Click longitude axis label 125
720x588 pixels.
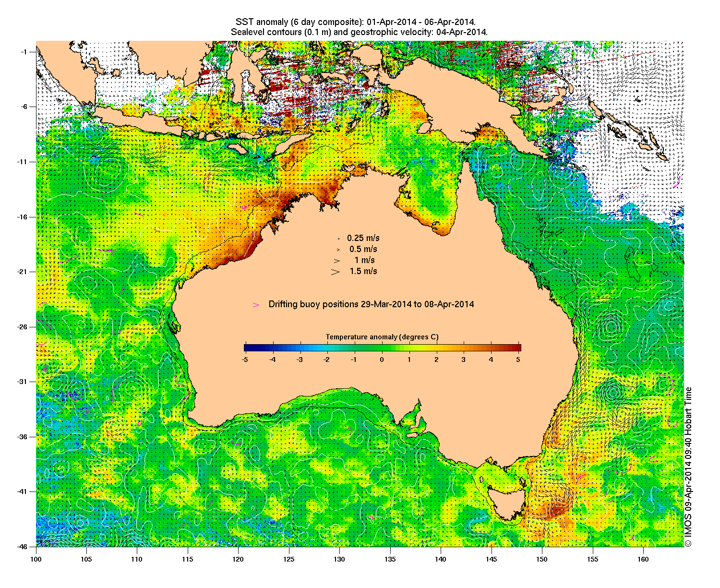288,559
